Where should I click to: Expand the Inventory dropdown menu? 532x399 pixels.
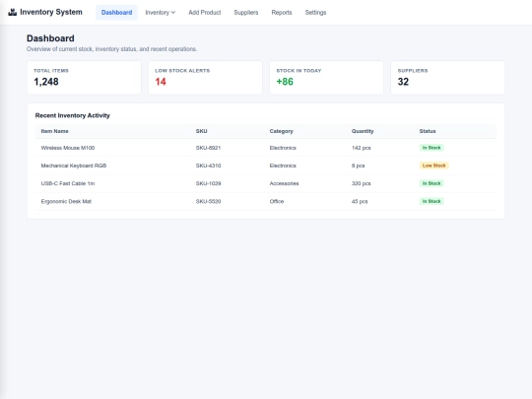coord(161,13)
